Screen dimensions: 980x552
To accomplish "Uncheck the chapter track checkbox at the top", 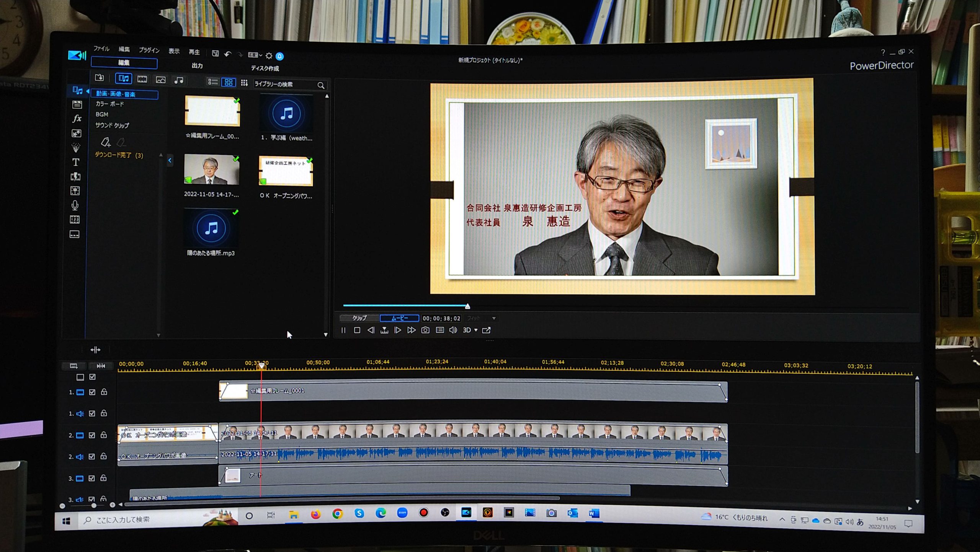I will click(92, 377).
